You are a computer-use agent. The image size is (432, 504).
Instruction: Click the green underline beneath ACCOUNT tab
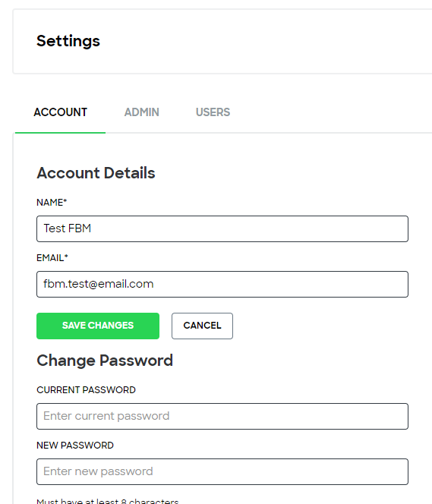click(x=60, y=132)
